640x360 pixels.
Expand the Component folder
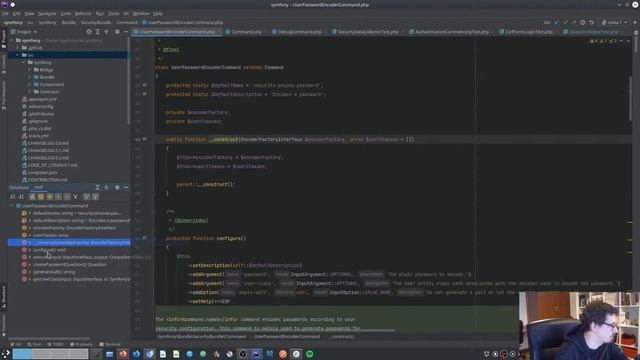click(x=29, y=84)
